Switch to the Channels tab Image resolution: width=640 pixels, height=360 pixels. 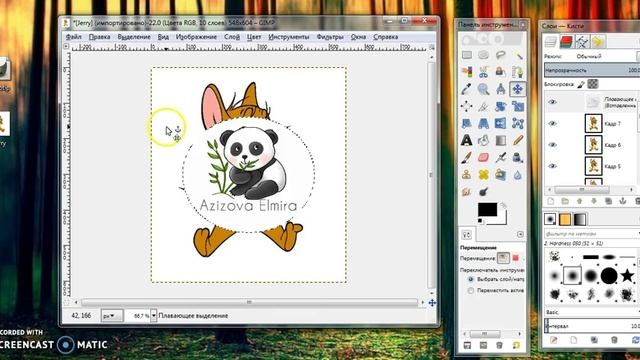coord(566,42)
